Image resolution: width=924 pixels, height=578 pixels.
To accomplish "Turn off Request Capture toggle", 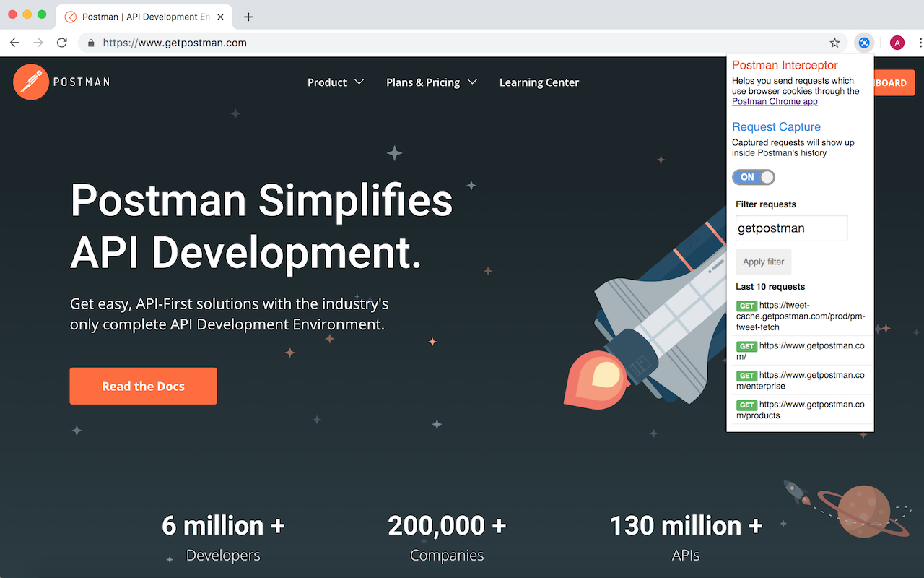I will (754, 177).
